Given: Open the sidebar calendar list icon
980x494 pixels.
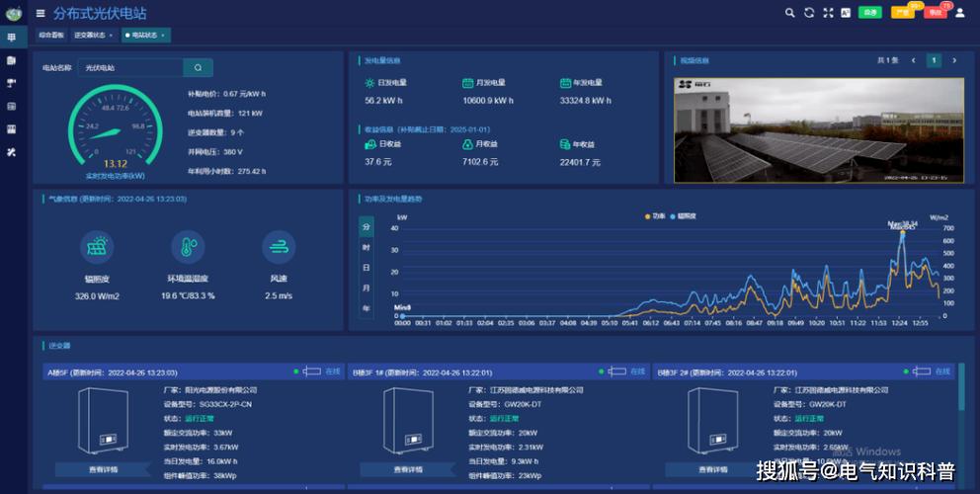Looking at the screenshot, I should click(x=11, y=107).
